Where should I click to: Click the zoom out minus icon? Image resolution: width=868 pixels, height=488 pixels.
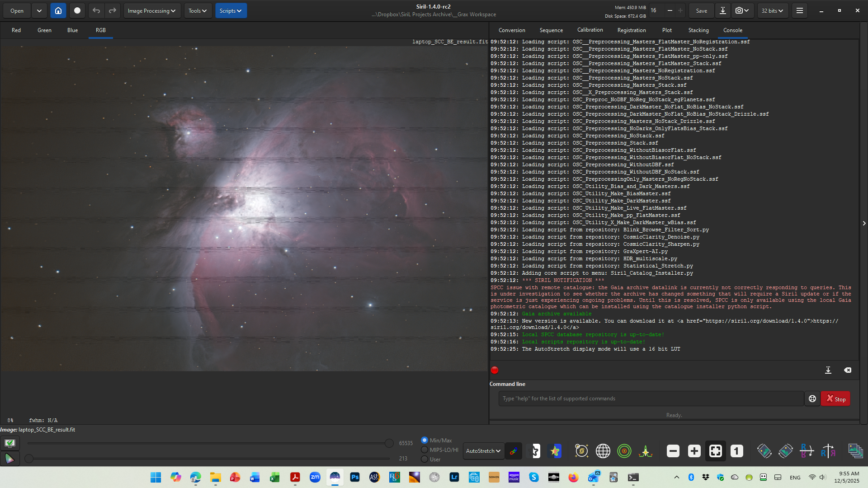pos(673,451)
